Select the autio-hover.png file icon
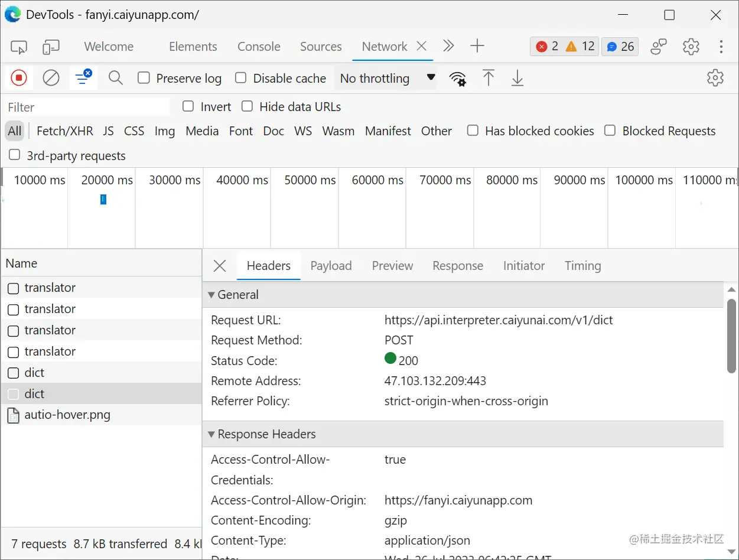Viewport: 739px width, 560px height. 13,415
